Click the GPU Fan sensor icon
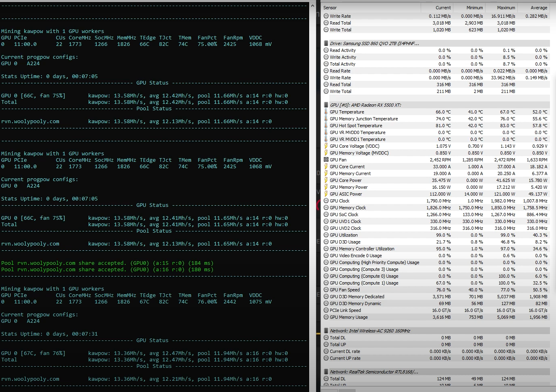Viewport: 556px width, 392px height. pos(326,160)
